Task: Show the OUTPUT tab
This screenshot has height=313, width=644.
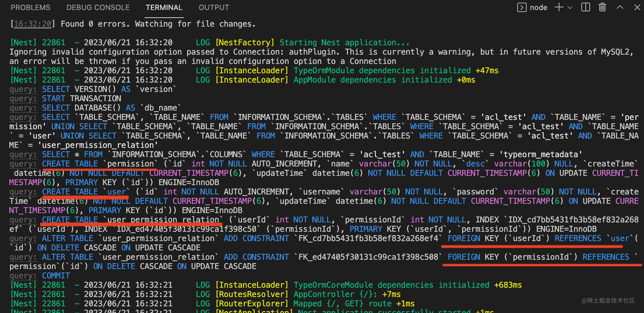Action: pos(214,8)
